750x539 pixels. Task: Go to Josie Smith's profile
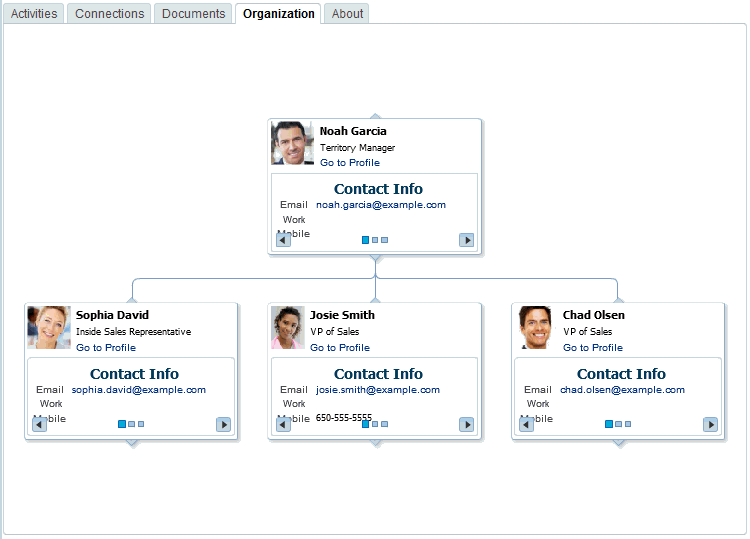click(340, 348)
